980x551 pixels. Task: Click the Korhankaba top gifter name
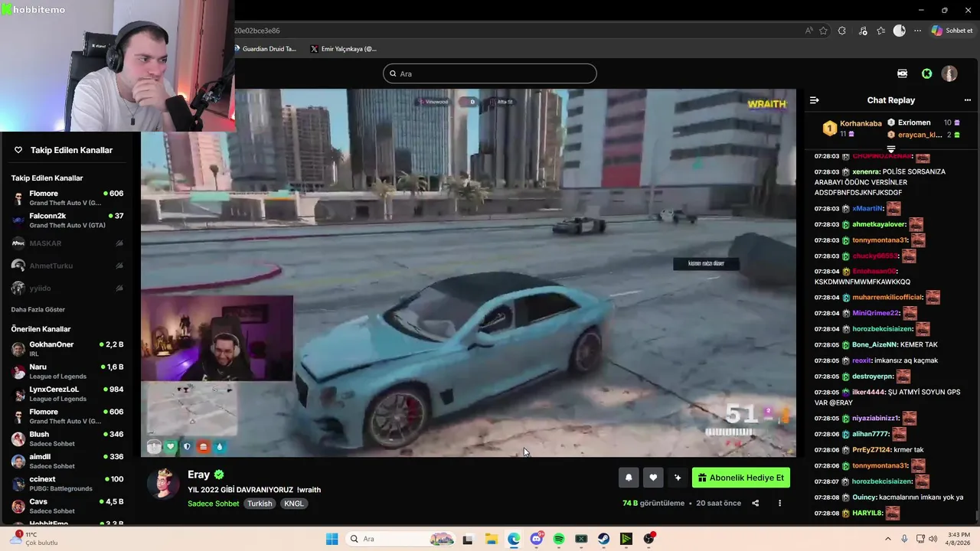point(861,123)
